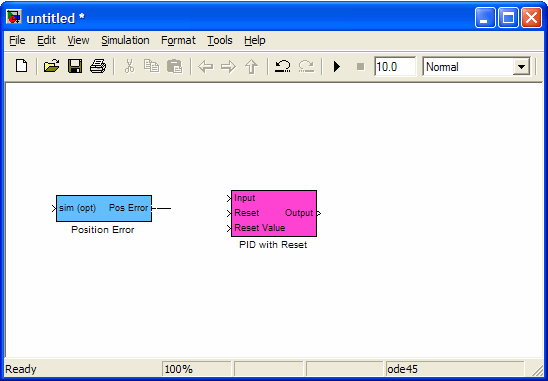Select the blue Position Error block
The width and height of the screenshot is (548, 381).
coord(104,208)
